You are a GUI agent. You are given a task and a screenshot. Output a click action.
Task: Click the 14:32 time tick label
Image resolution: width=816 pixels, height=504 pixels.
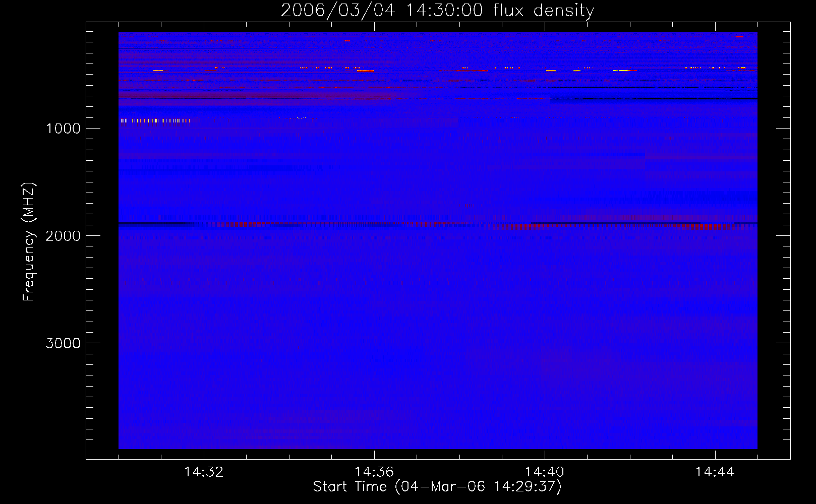[204, 472]
